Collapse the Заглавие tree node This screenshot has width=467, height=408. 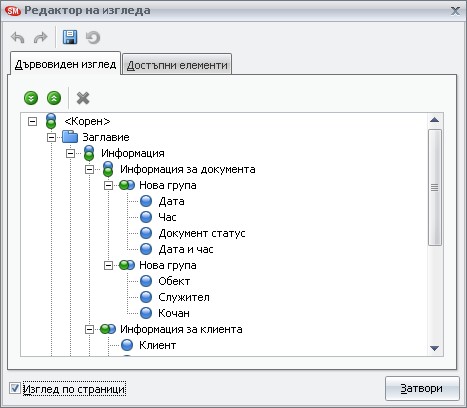[x=51, y=137]
